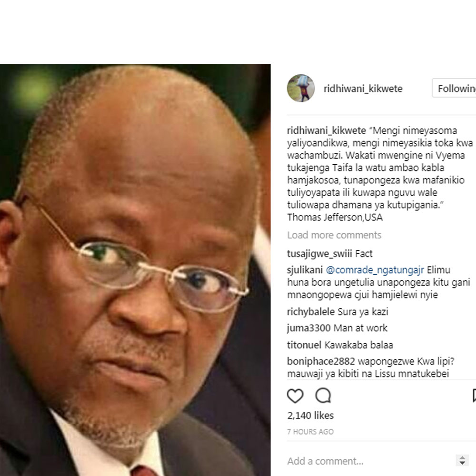Open juma3300 commenter profile
The height and width of the screenshot is (476, 476).
click(x=309, y=328)
